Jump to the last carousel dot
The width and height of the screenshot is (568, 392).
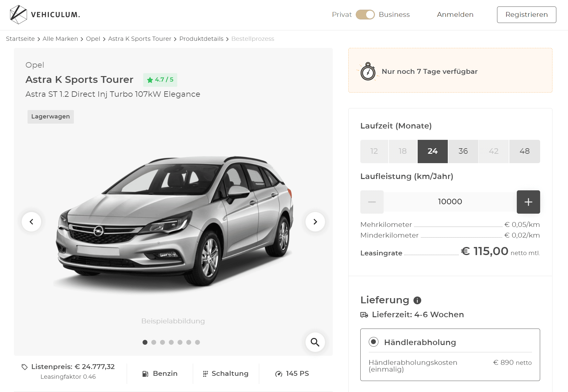pyautogui.click(x=198, y=342)
